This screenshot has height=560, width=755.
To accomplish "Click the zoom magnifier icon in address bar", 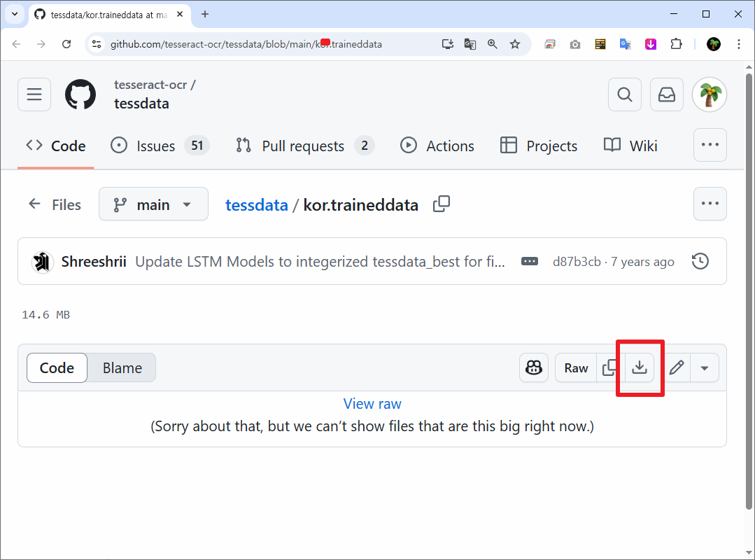I will 492,44.
